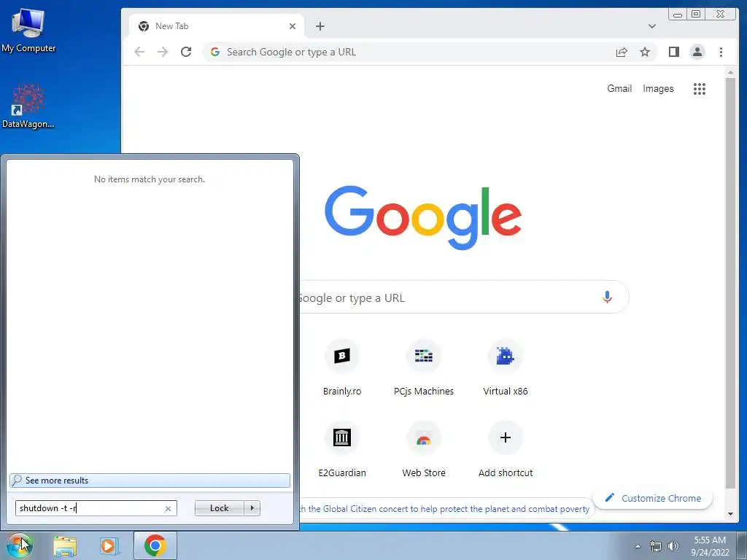747x560 pixels.
Task: Bookmark this tab with the star icon
Action: (x=645, y=52)
